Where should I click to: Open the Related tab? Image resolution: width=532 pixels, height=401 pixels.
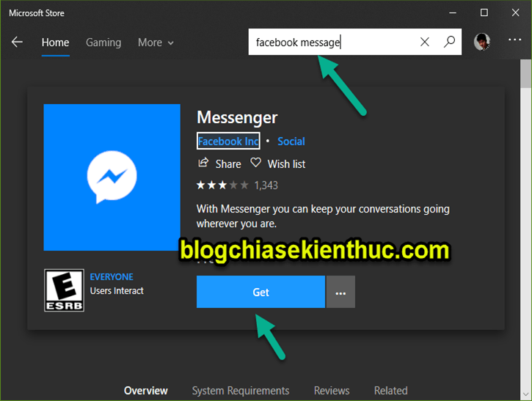click(x=391, y=391)
